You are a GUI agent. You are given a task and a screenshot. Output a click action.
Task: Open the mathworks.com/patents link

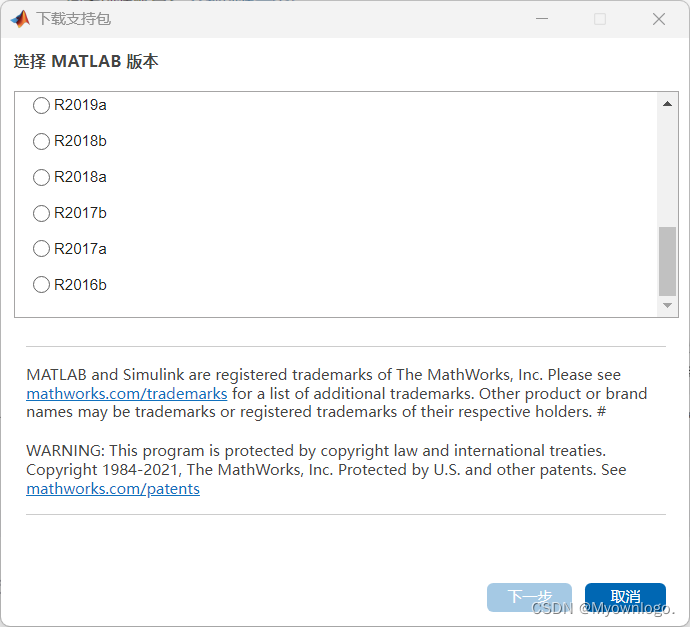[113, 489]
